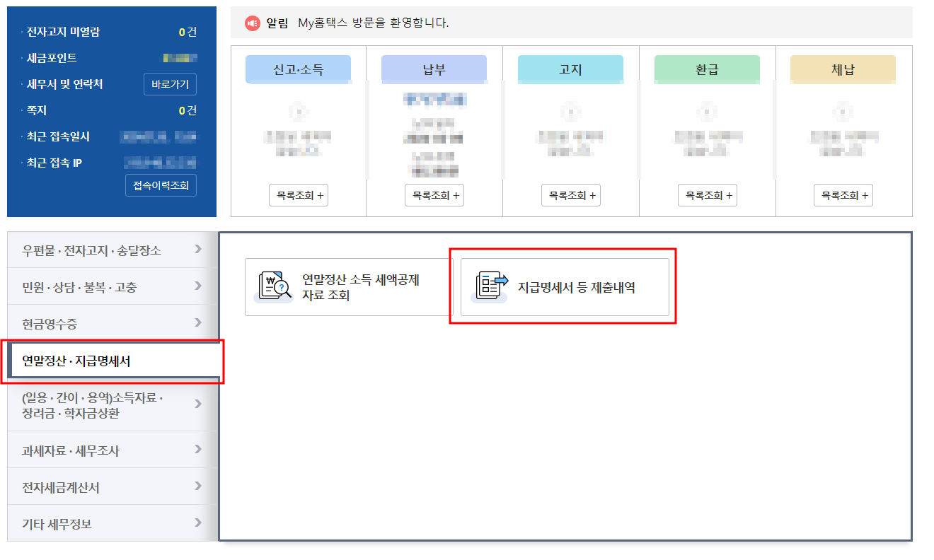Screen dimensions: 934x560
Task: Expand the 전자세금계산서 sidebar section
Action: 111,486
